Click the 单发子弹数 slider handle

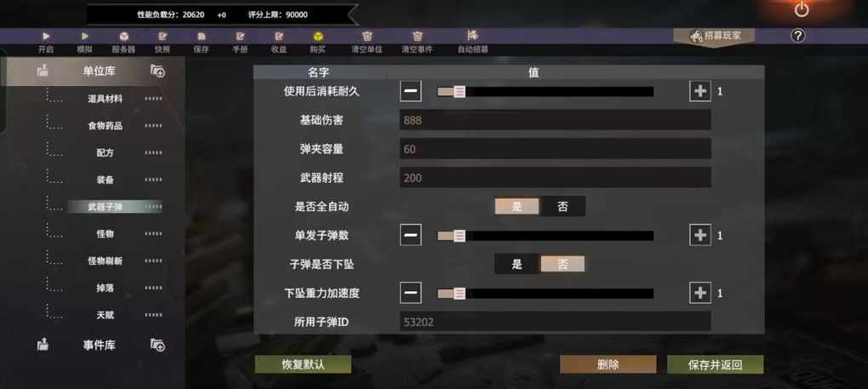click(460, 236)
